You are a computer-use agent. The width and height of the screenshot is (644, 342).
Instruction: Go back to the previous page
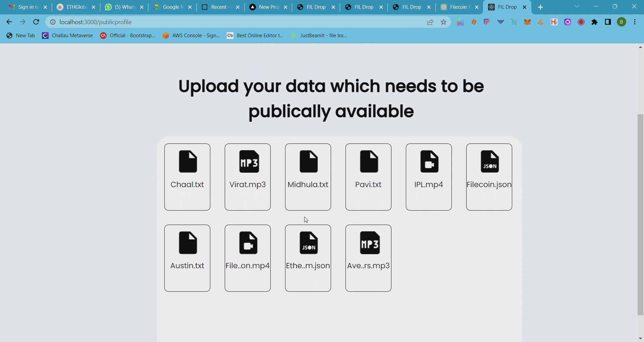[x=9, y=22]
